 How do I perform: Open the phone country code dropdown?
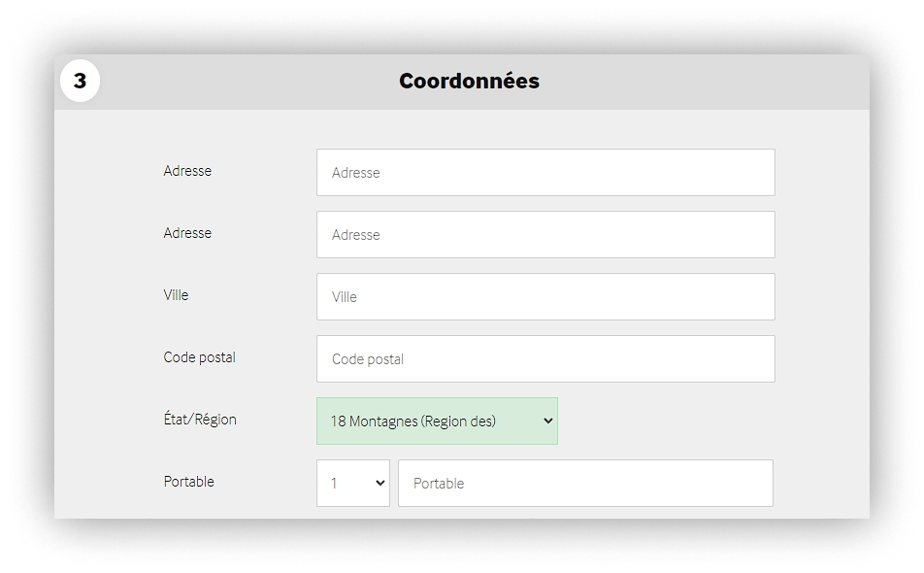(352, 483)
